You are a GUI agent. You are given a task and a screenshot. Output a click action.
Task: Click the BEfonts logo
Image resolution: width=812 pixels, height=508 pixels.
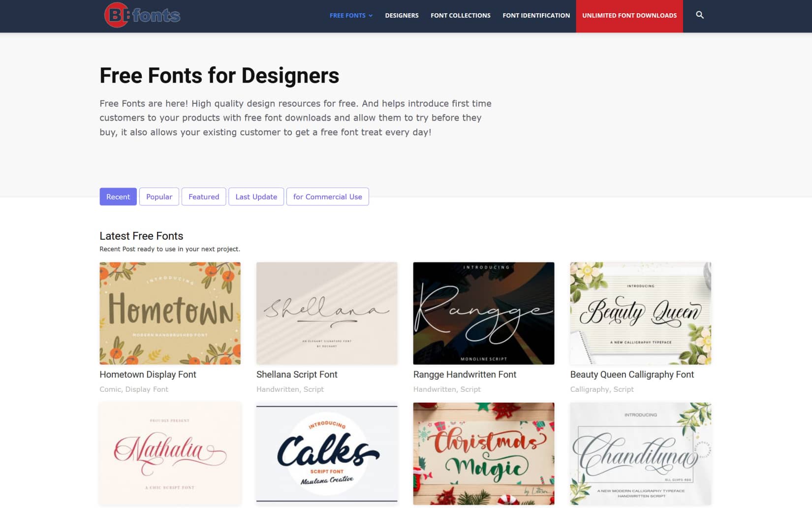pyautogui.click(x=142, y=15)
